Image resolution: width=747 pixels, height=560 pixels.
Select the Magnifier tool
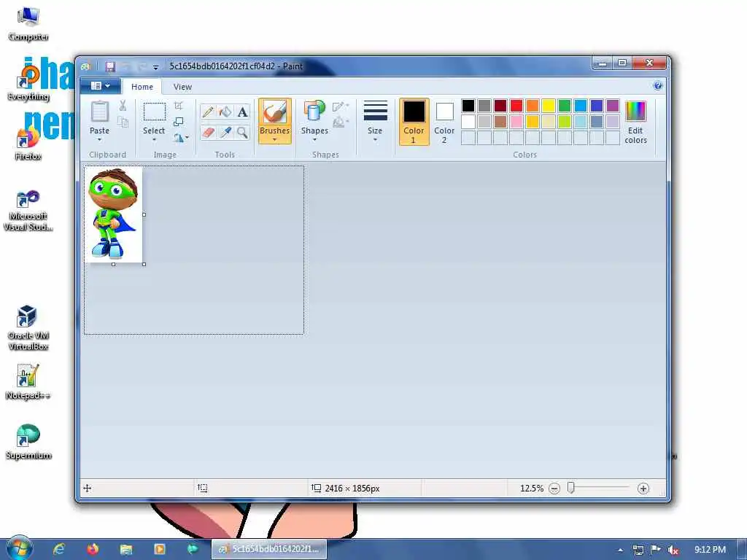click(x=242, y=132)
